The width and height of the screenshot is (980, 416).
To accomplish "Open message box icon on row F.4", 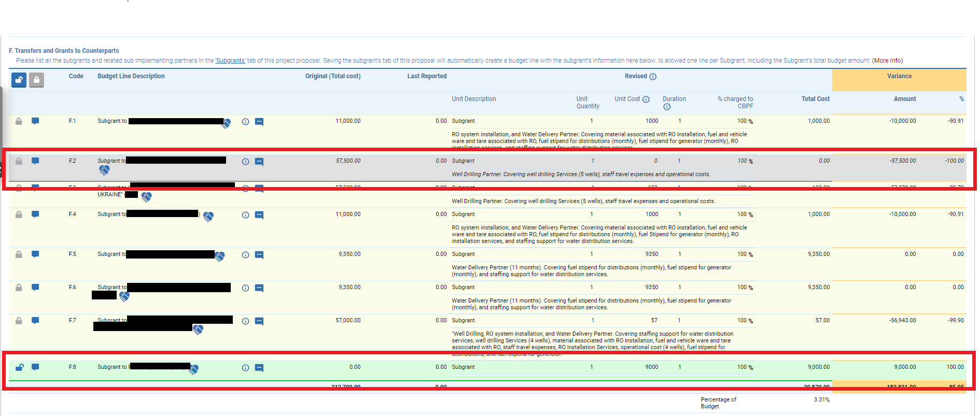I will (x=259, y=216).
